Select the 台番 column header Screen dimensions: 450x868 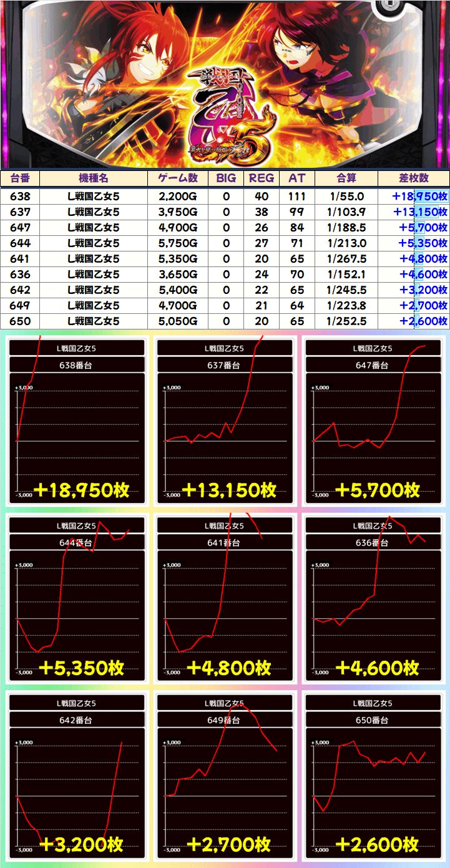click(x=20, y=178)
